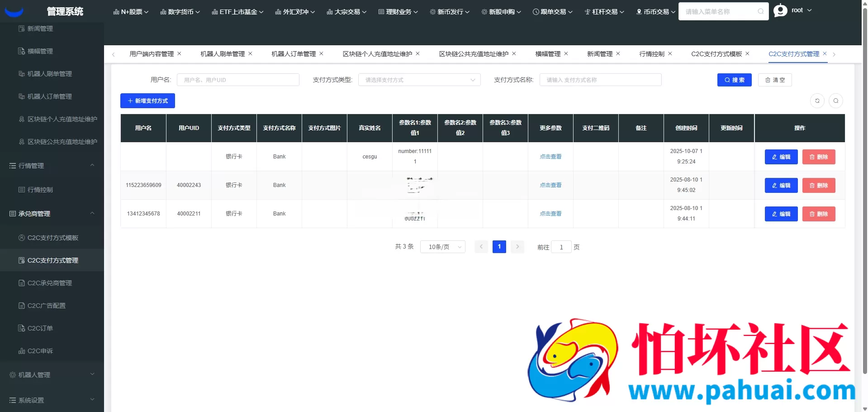Close the 区块链个人充值地址维护 tab
868x412 pixels.
tap(417, 53)
